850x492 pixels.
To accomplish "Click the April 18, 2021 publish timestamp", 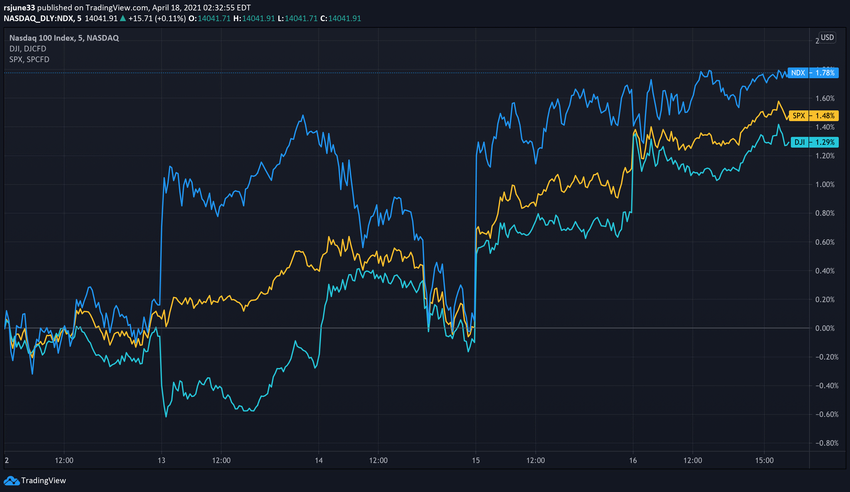I will click(x=202, y=8).
